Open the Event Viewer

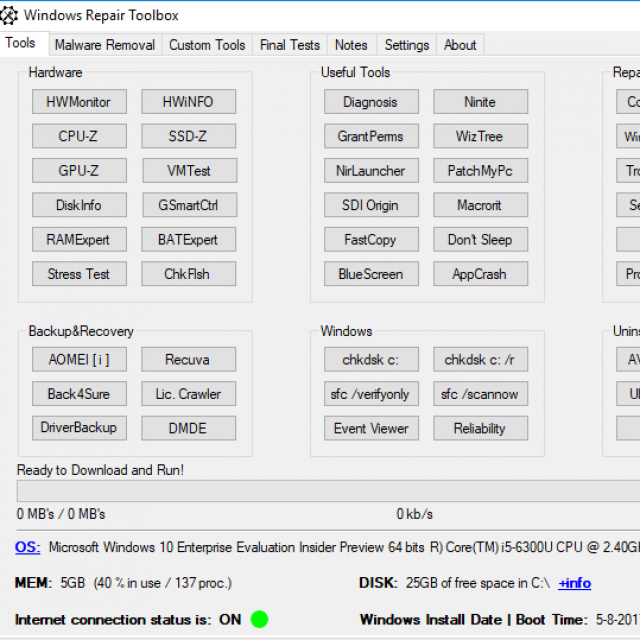tap(371, 428)
